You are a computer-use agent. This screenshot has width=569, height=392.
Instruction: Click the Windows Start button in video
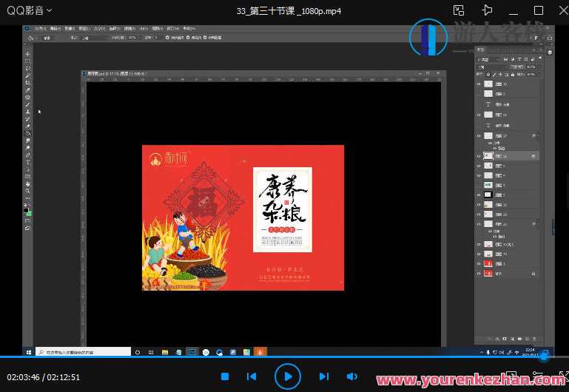coord(30,352)
